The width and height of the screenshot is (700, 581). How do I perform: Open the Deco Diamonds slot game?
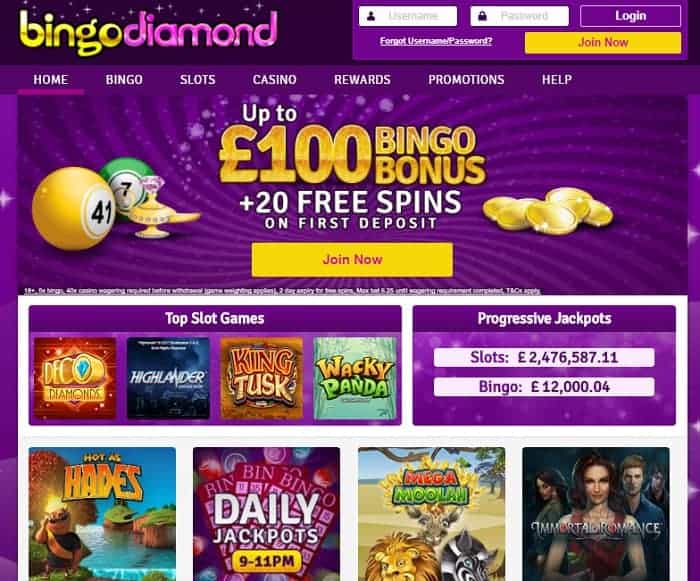[x=75, y=378]
